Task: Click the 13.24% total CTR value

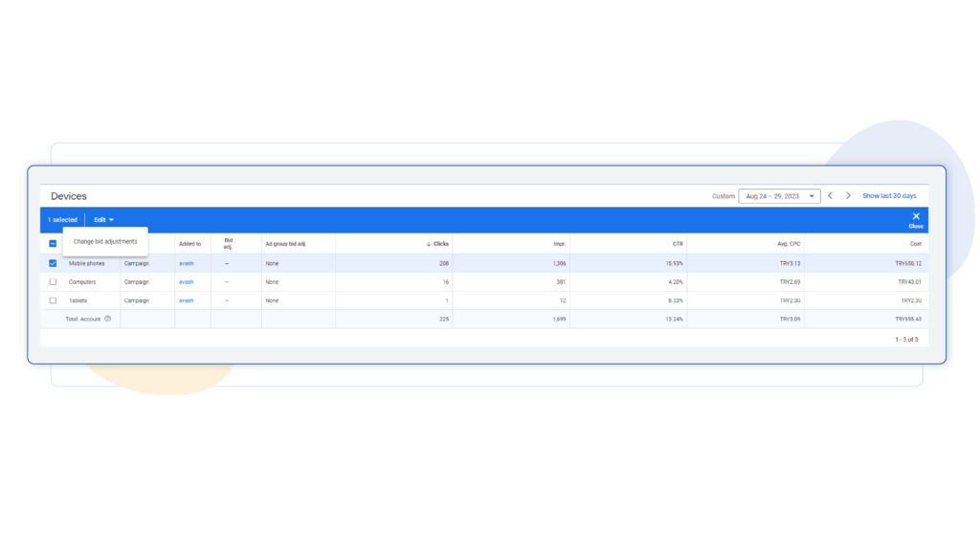Action: [675, 320]
